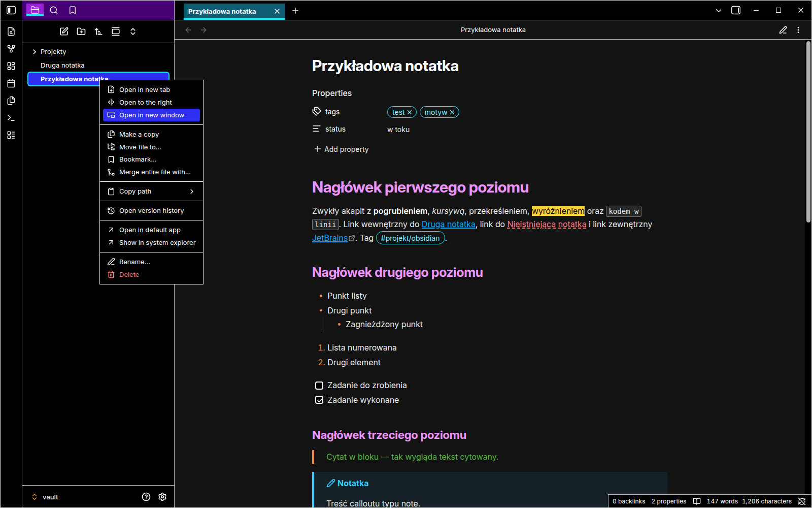Insert template ribbon icon
This screenshot has height=508, width=812.
click(x=11, y=101)
